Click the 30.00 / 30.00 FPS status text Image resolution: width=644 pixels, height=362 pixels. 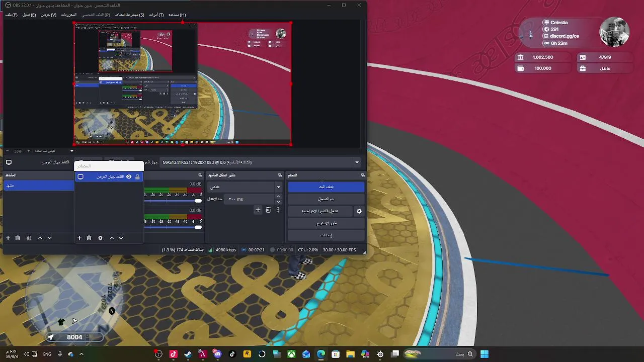tap(339, 250)
